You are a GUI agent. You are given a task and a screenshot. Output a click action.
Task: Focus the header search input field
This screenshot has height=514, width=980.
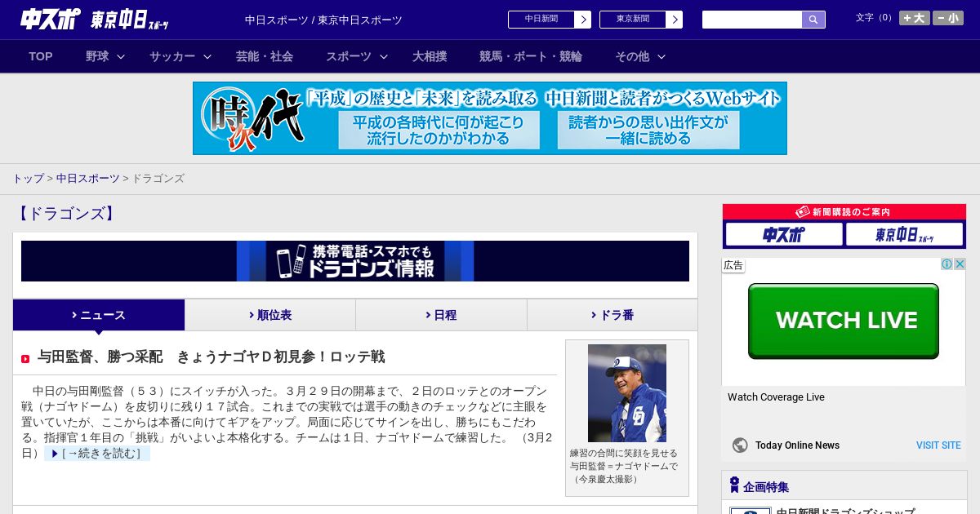752,20
